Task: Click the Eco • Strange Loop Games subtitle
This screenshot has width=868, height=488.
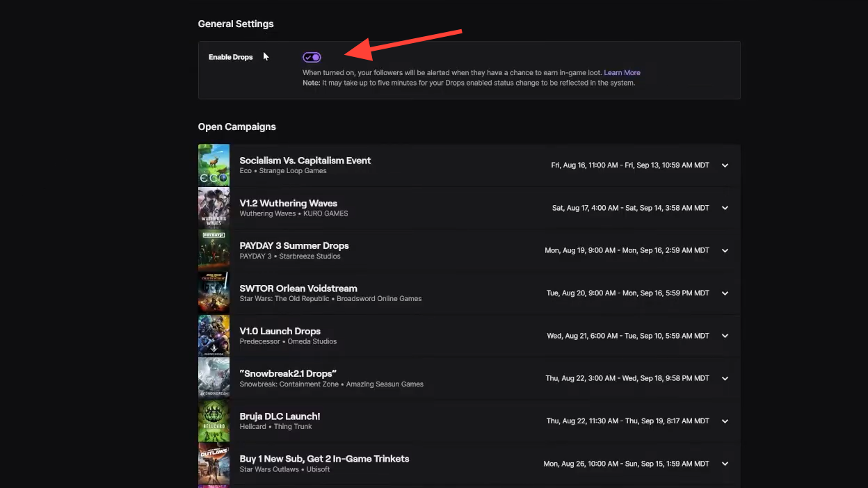Action: pos(283,171)
